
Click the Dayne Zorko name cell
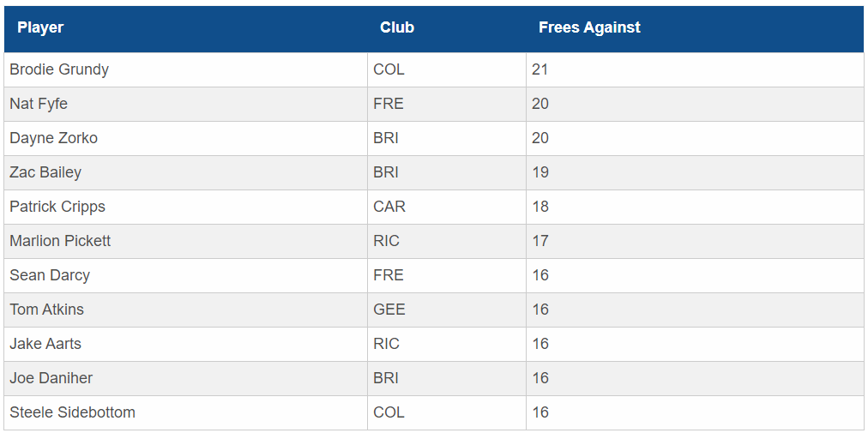185,138
